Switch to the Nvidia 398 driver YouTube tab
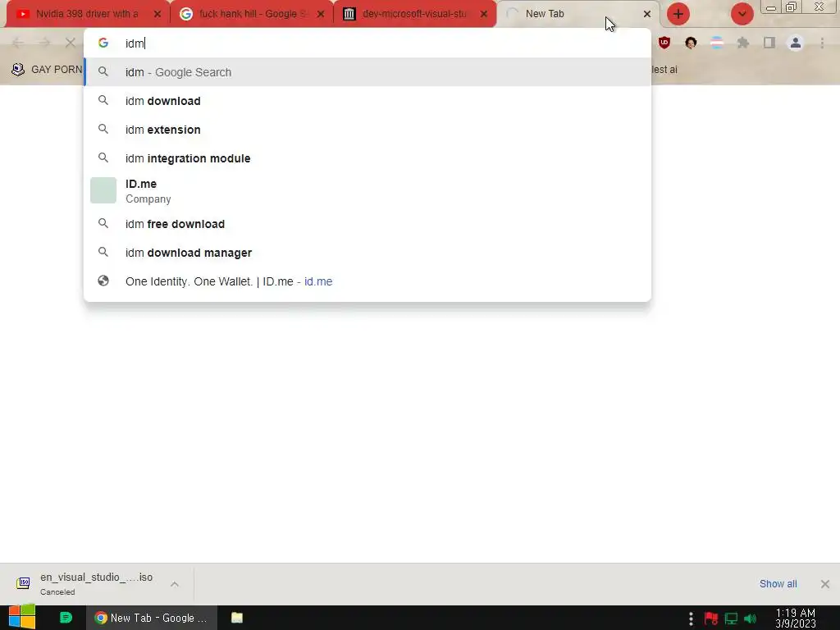 click(87, 14)
